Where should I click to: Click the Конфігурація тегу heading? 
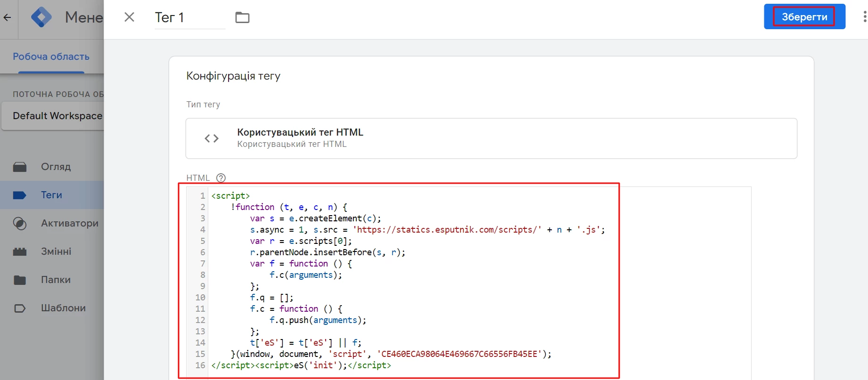click(233, 76)
